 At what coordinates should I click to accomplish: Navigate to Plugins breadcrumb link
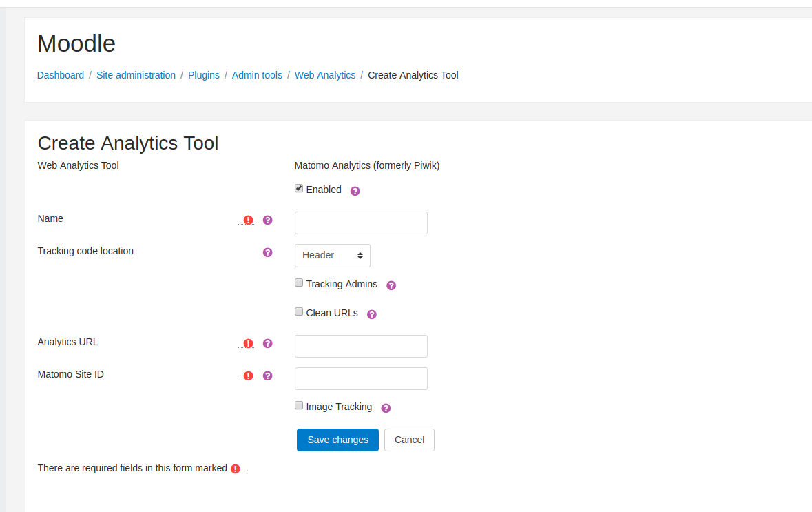click(204, 75)
